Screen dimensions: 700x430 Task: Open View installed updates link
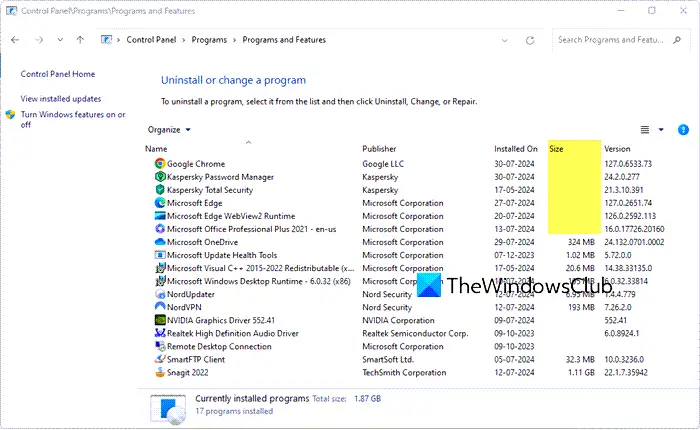click(x=61, y=99)
